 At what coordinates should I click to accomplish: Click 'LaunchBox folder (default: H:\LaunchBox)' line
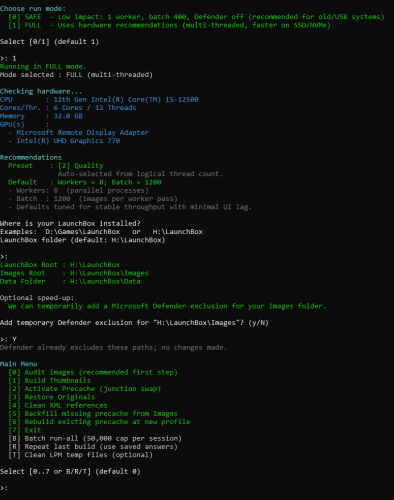click(83, 240)
